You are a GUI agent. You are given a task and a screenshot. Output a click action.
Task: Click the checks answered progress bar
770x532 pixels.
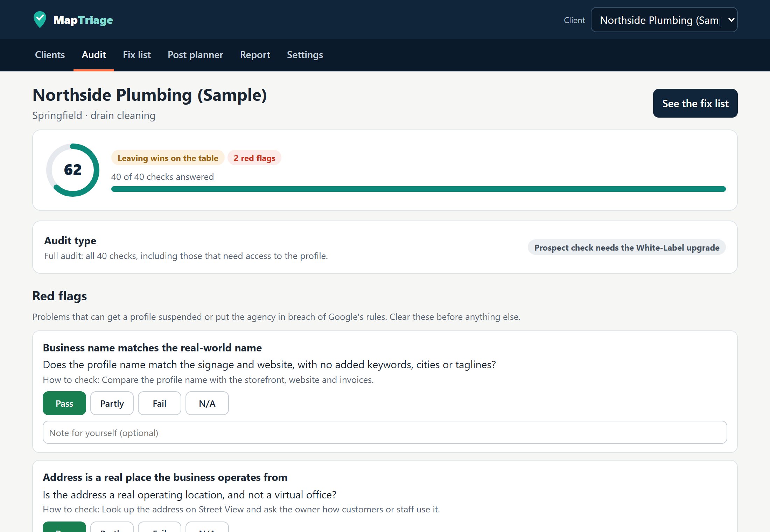point(418,189)
